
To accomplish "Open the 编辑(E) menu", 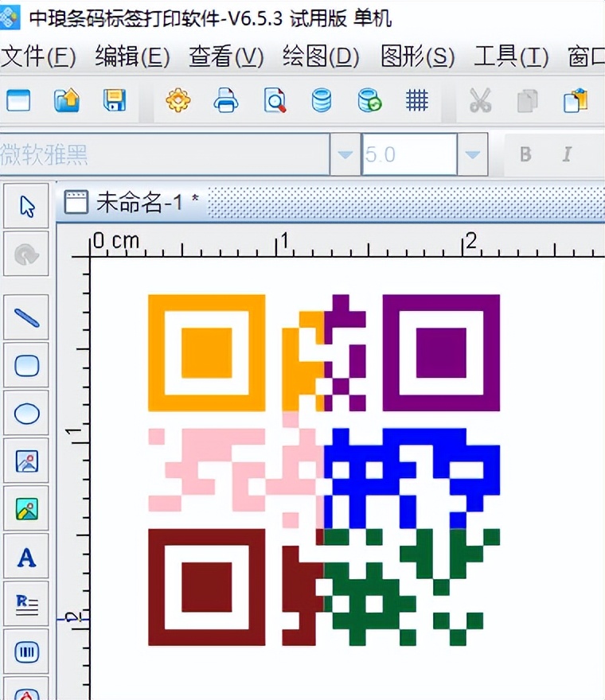I will [x=132, y=56].
